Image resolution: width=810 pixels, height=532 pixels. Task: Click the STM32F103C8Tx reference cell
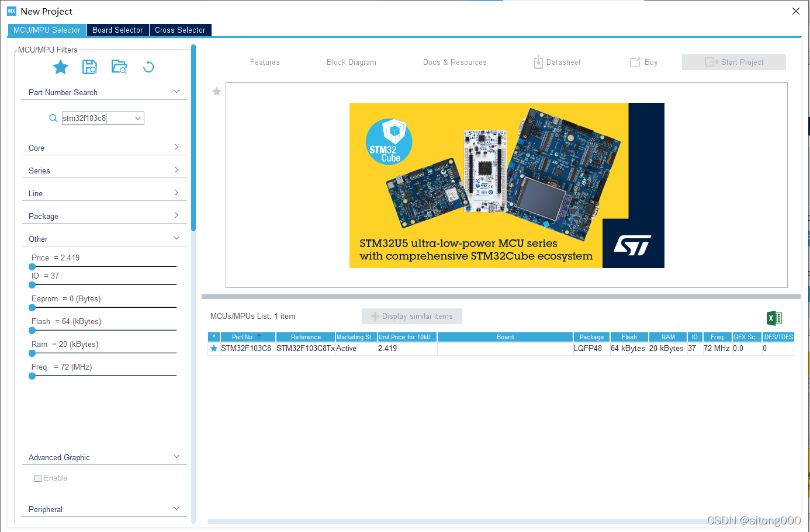(x=306, y=349)
